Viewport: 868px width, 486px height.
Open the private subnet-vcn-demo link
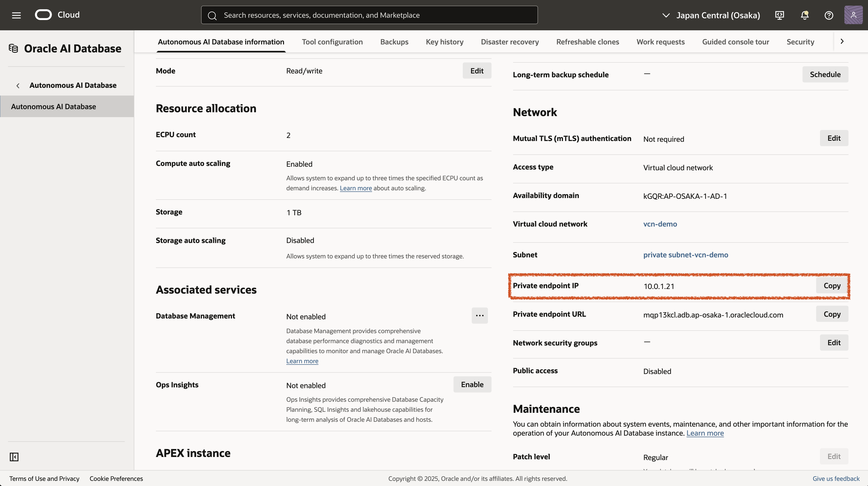click(x=685, y=255)
